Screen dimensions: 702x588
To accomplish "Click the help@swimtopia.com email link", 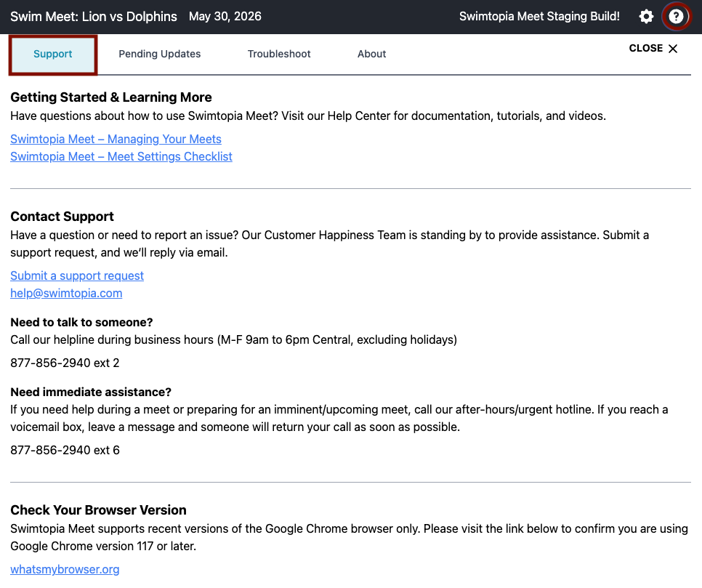I will pos(66,294).
